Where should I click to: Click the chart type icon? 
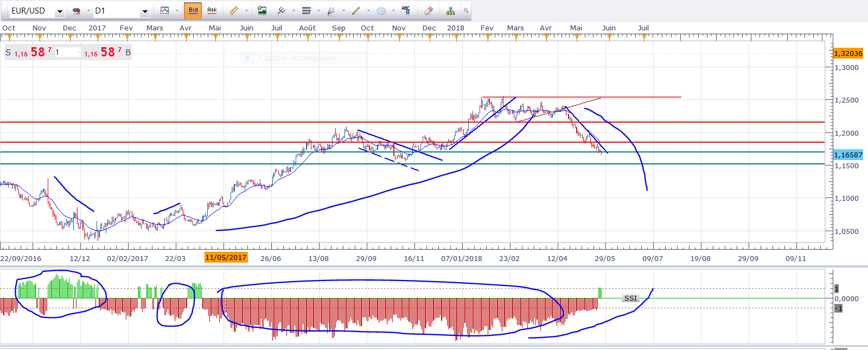(164, 10)
